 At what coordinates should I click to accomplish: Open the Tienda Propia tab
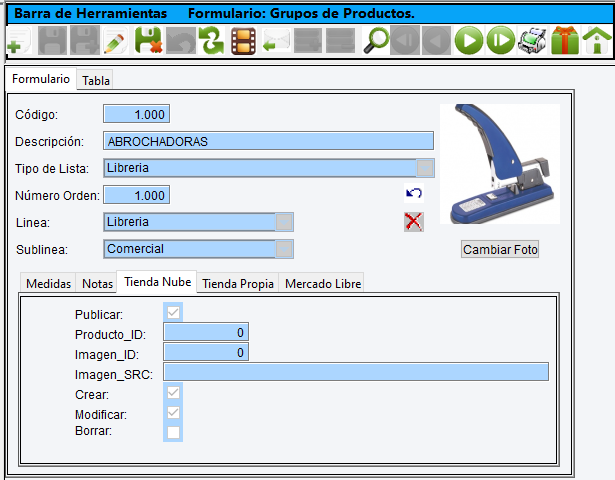tap(238, 283)
